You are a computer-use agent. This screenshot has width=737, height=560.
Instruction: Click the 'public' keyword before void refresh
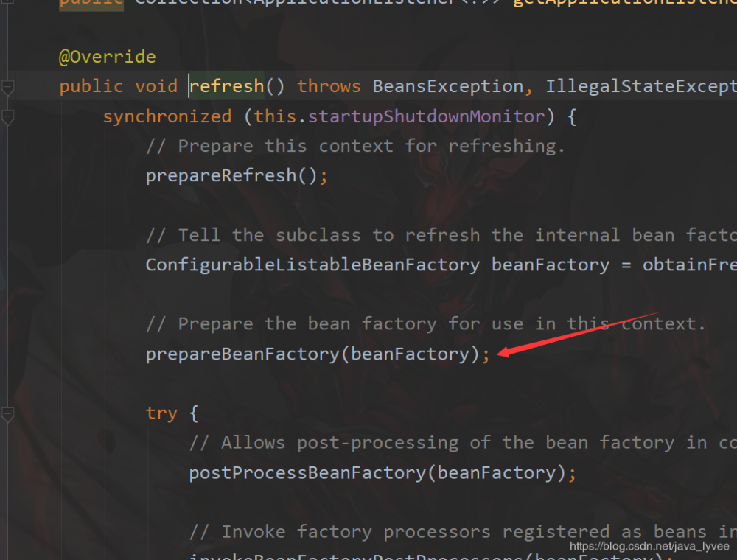pos(91,86)
